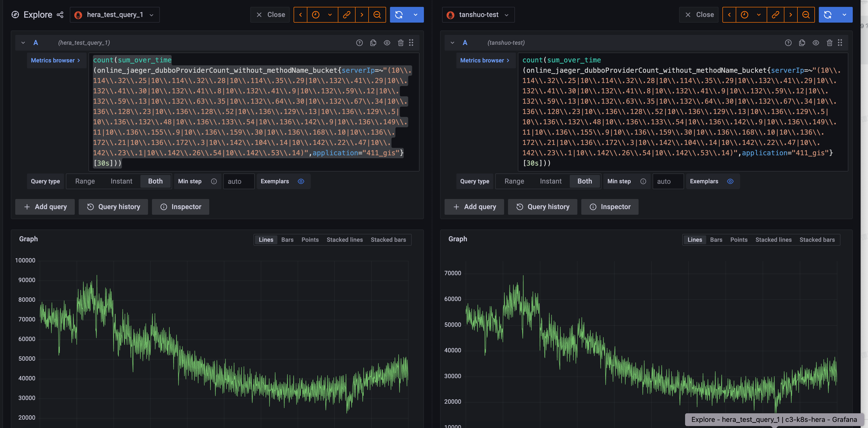Sync time ranges link icon in right pane
Image resolution: width=868 pixels, height=428 pixels.
pos(775,14)
